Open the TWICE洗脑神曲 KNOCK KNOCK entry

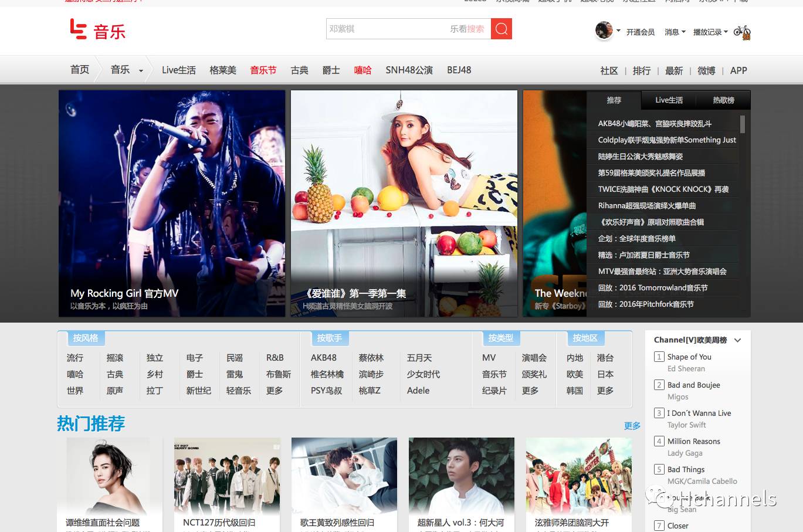[663, 189]
